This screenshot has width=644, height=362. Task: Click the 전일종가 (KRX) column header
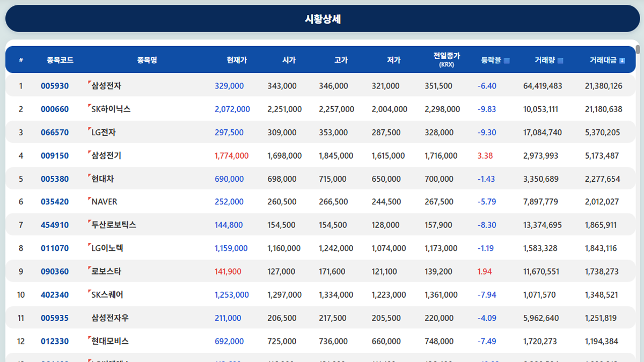447,60
